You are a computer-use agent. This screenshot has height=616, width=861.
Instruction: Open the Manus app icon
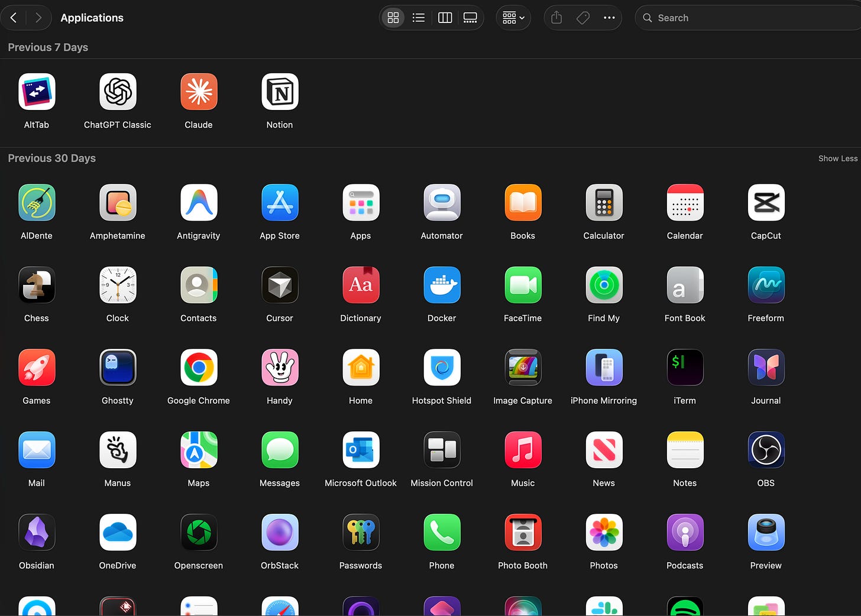118,450
